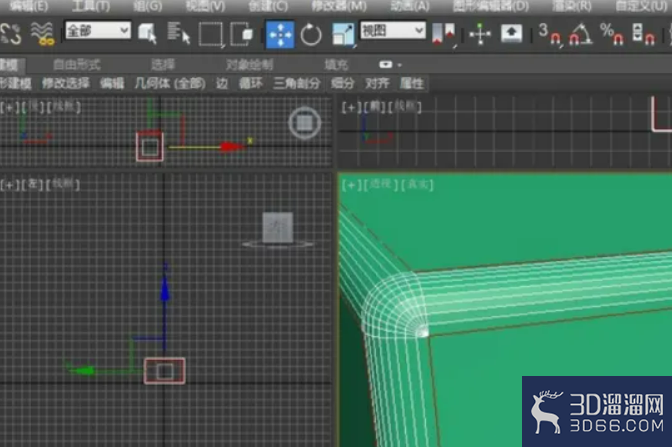
Task: Select the object in the top viewport
Action: [x=150, y=147]
